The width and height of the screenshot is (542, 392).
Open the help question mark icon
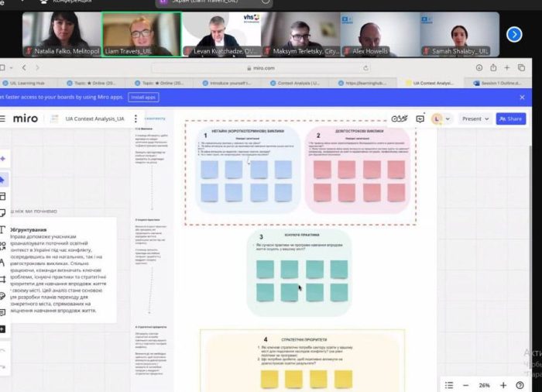coord(520,385)
